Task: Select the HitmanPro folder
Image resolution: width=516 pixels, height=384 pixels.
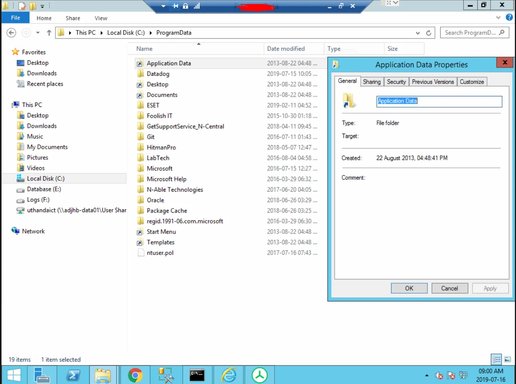Action: pos(161,147)
